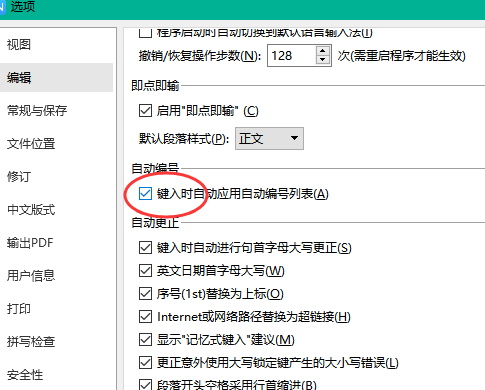The width and height of the screenshot is (485, 390).
Task: Click the 撤销/恢复操作步数(N) label
Action: pyautogui.click(x=200, y=56)
